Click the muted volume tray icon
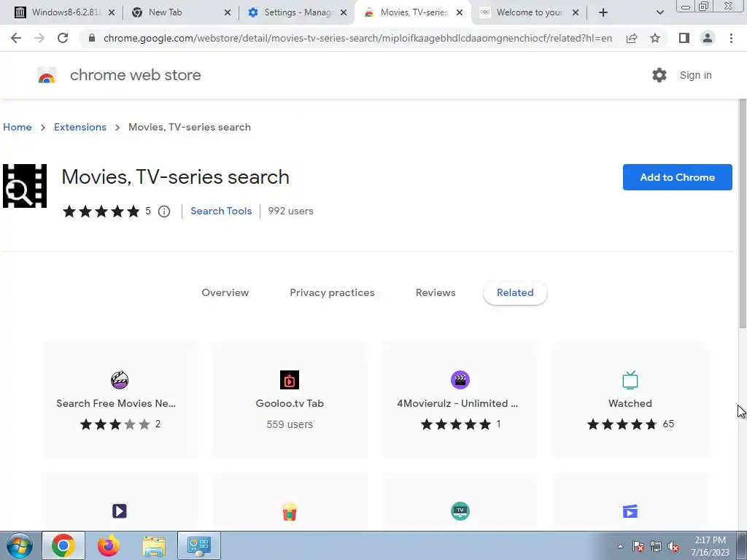747x560 pixels. (x=673, y=546)
